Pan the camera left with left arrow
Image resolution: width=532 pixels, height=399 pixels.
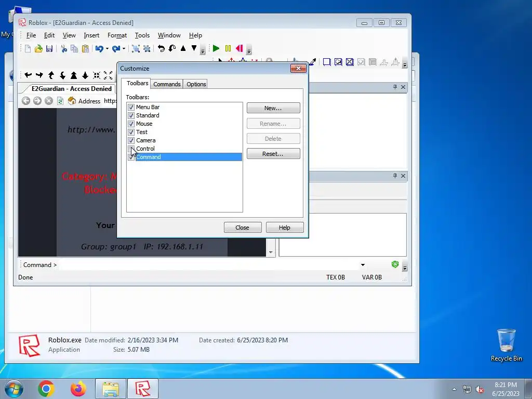point(28,75)
